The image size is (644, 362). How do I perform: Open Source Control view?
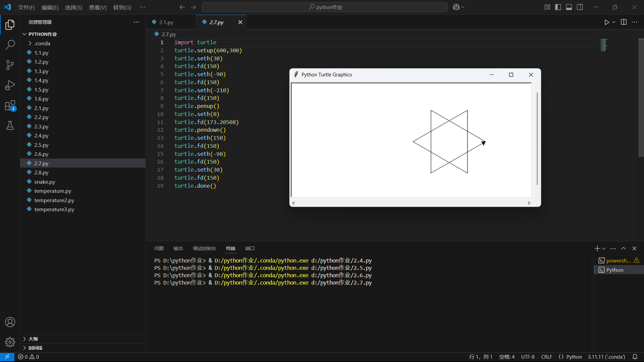click(10, 65)
